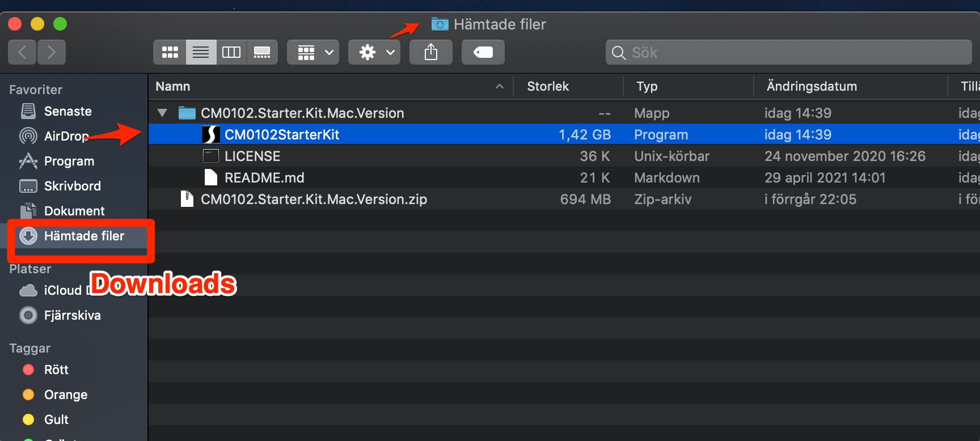Image resolution: width=980 pixels, height=441 pixels.
Task: Click the 24 november 2020 16:26 date
Action: (845, 156)
